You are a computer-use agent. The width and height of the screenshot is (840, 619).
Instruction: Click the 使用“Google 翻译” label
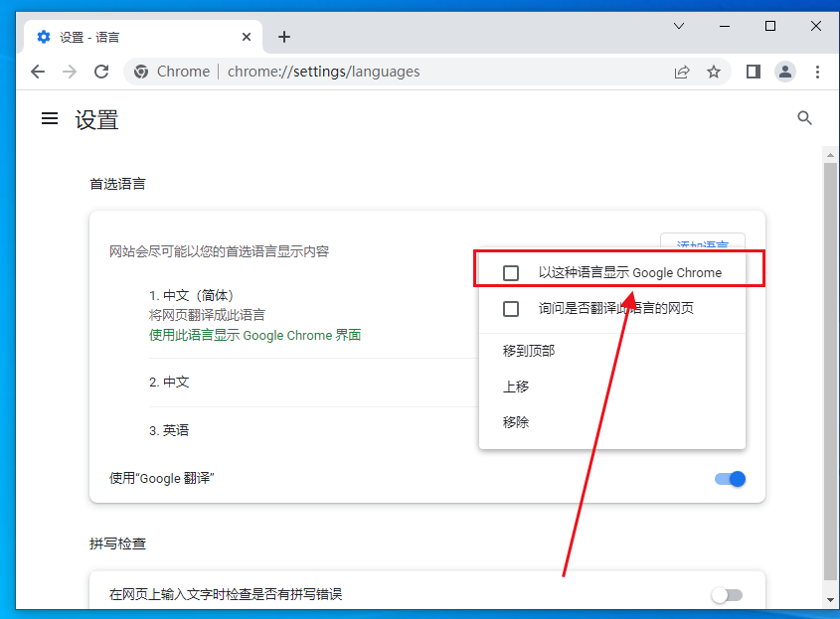[x=162, y=478]
